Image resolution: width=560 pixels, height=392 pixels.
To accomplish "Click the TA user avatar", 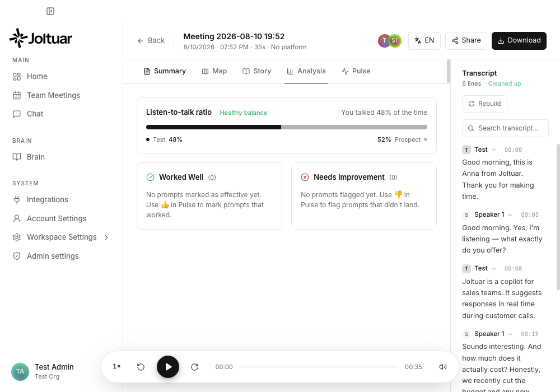I will (x=20, y=372).
